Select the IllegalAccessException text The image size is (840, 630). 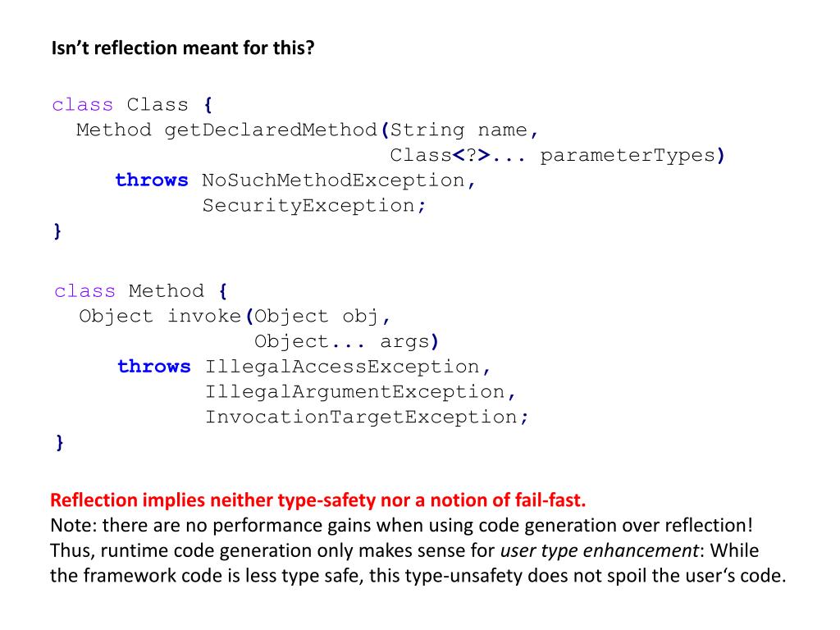tap(342, 367)
